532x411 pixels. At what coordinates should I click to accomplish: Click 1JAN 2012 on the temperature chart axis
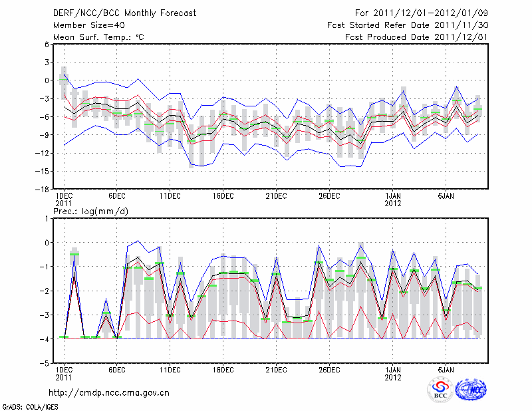[393, 201]
